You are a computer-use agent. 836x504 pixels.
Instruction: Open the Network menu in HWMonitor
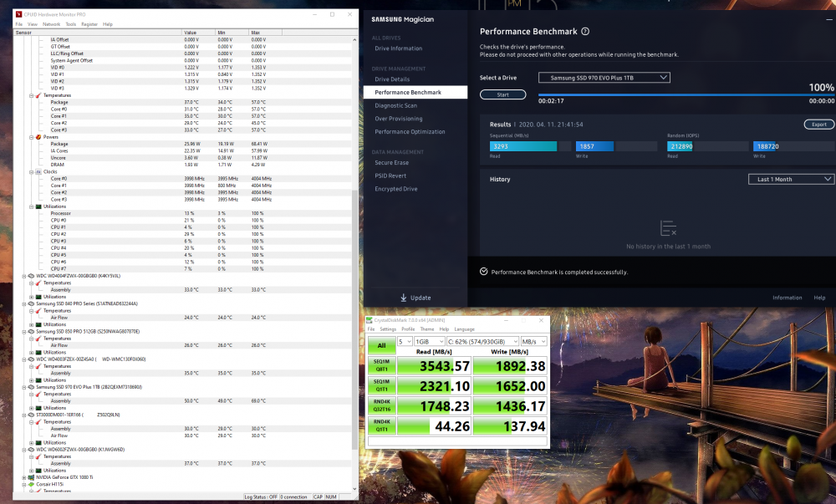click(x=52, y=24)
